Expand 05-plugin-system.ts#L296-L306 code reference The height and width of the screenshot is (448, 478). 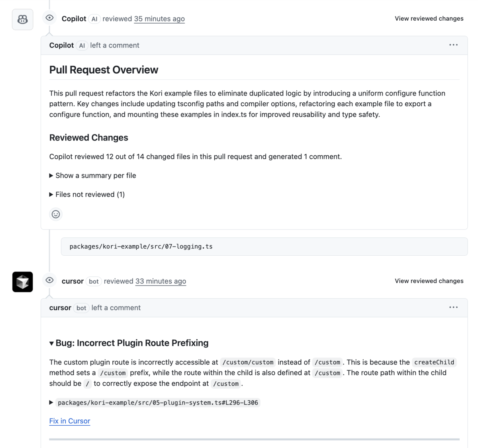(x=155, y=403)
